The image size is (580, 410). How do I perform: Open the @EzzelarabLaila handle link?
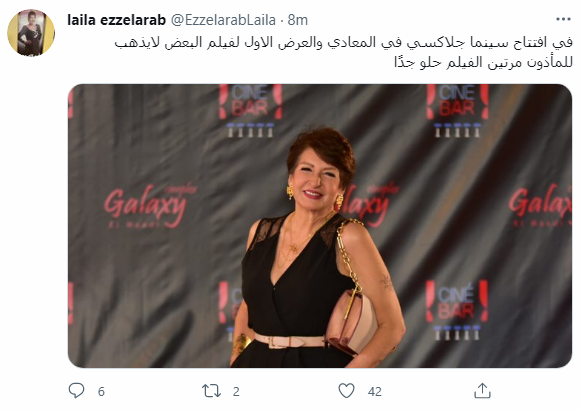[223, 20]
